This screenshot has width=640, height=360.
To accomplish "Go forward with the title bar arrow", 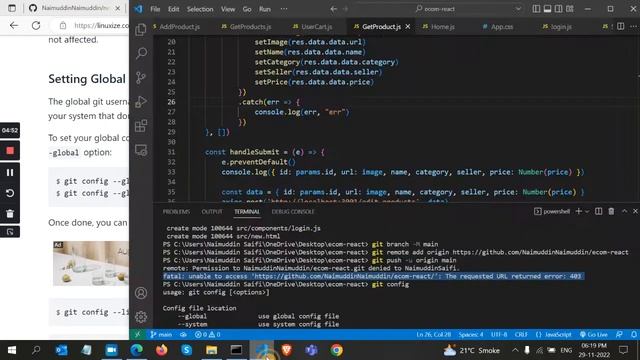I will tap(346, 9).
